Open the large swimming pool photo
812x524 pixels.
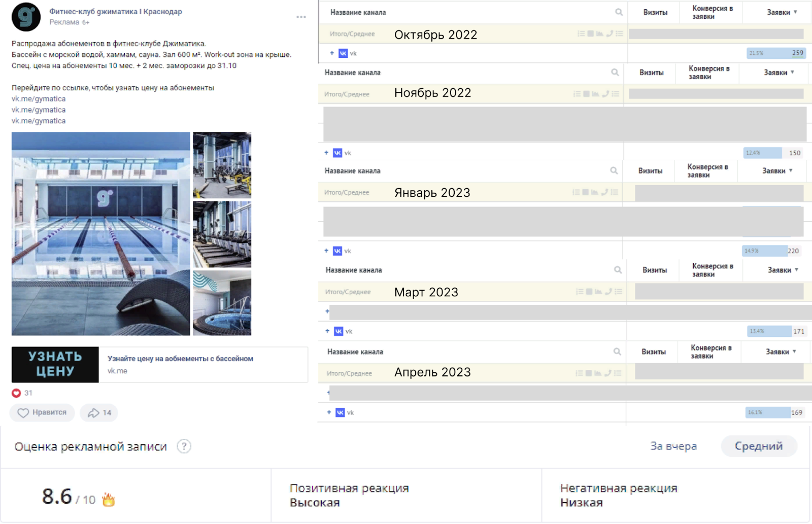point(101,234)
